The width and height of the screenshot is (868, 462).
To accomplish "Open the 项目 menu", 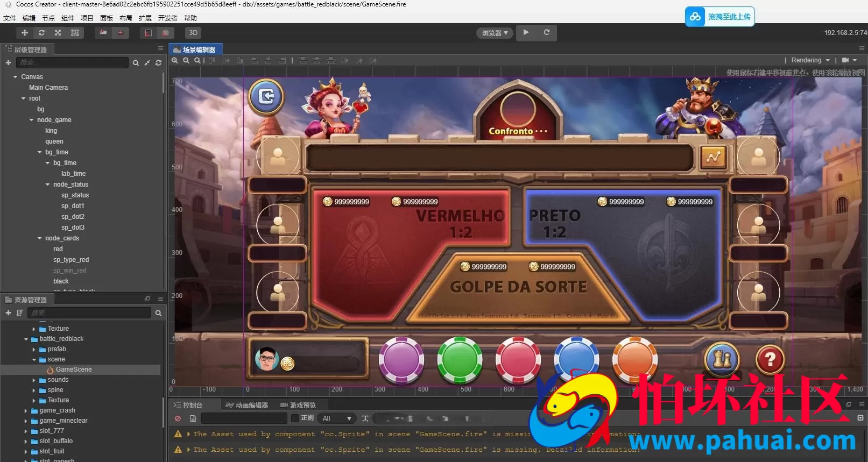I will (x=87, y=18).
